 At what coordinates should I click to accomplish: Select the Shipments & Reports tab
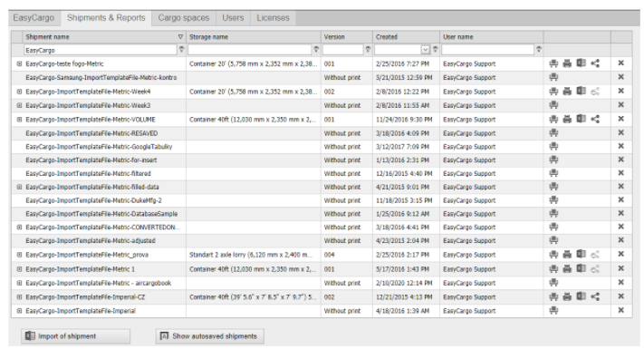point(106,18)
